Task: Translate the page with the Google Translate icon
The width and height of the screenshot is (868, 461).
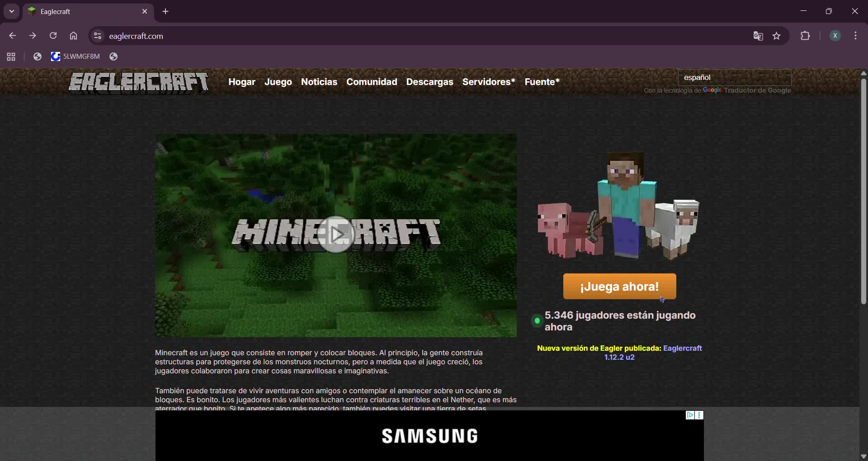Action: coord(758,36)
